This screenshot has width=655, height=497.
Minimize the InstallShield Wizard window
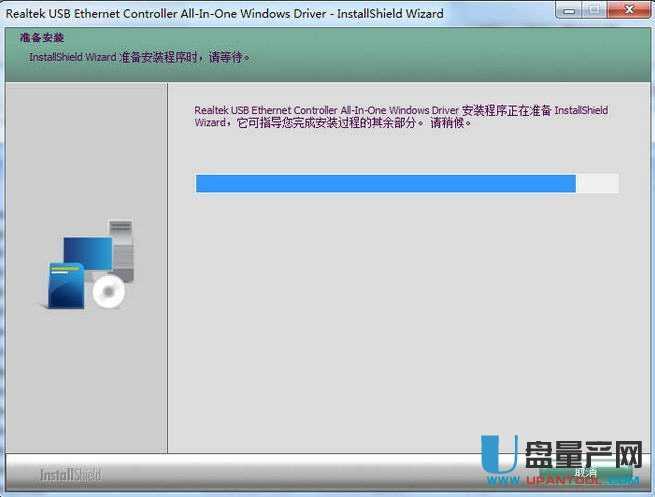(x=570, y=12)
